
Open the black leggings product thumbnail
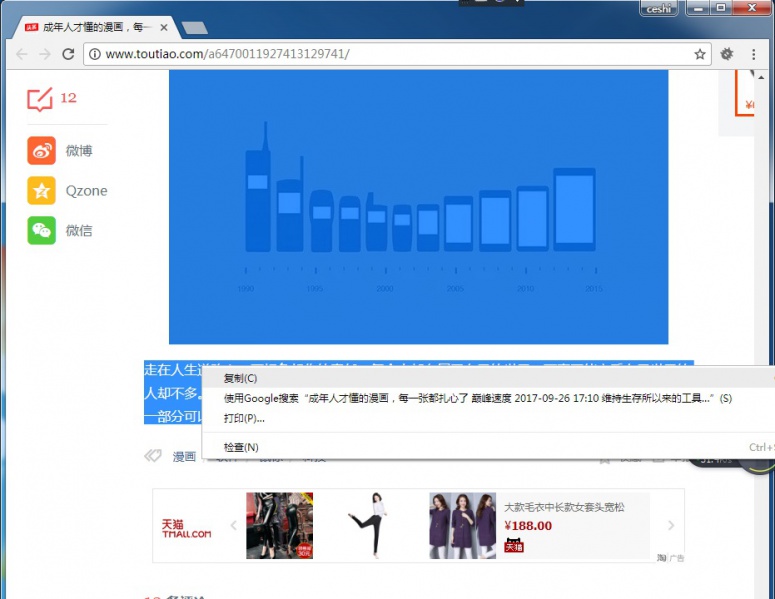tap(280, 525)
